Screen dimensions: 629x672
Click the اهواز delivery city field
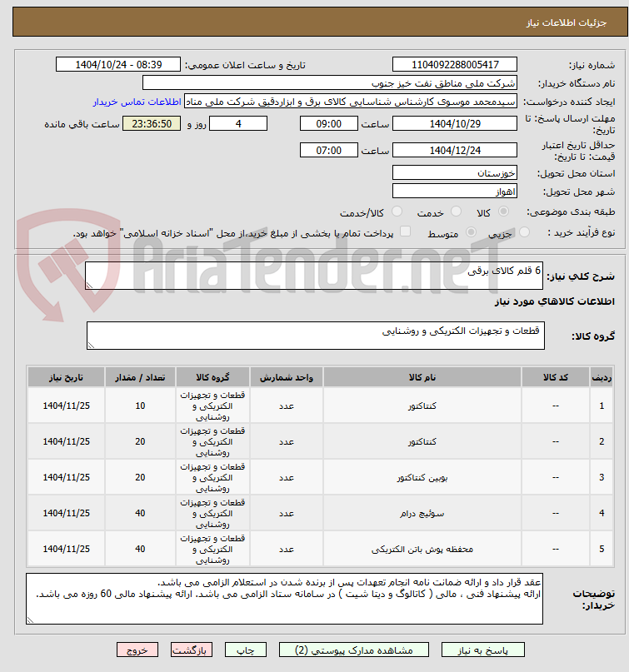point(455,192)
